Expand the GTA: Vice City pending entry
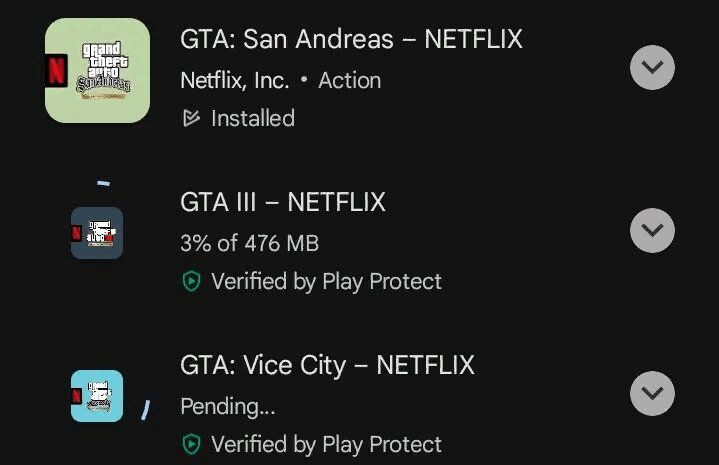The image size is (719, 465). point(652,393)
